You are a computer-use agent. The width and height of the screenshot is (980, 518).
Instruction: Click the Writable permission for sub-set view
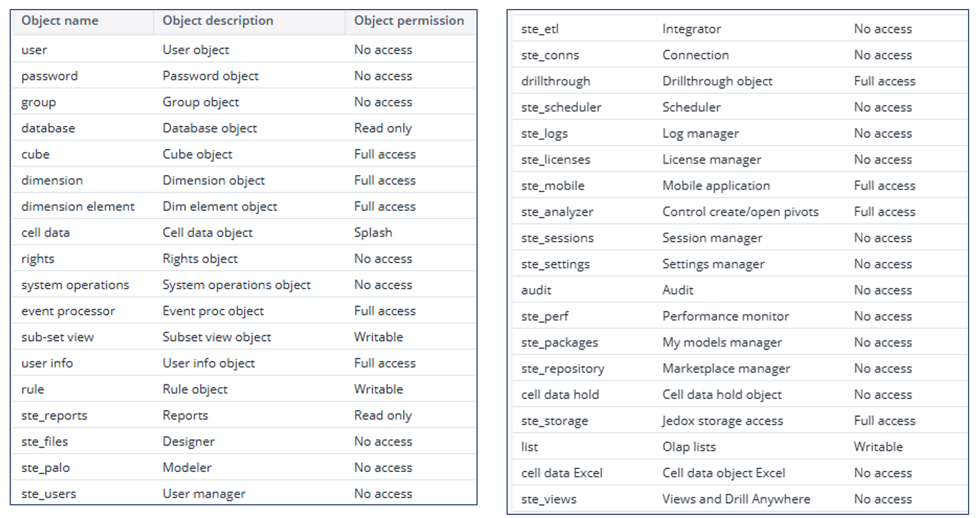click(378, 337)
